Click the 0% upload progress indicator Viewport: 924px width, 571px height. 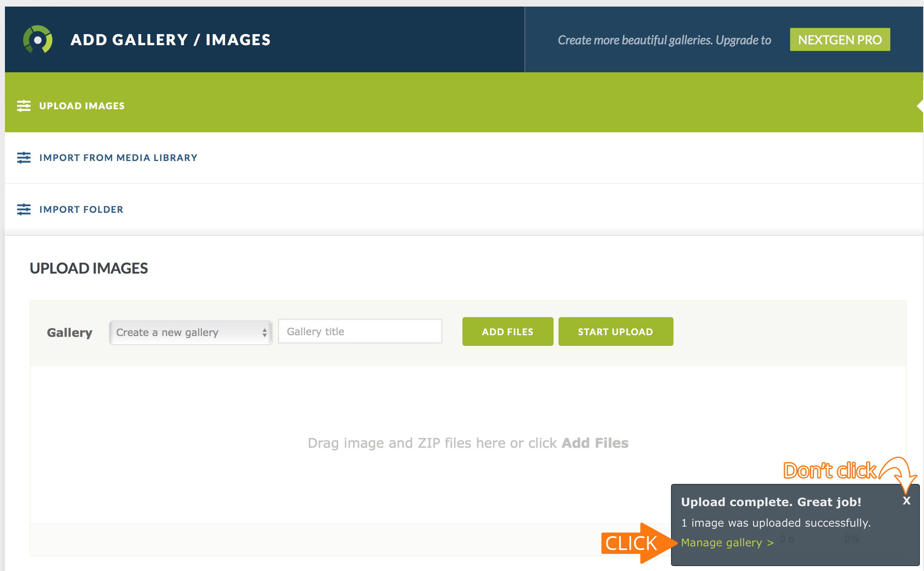[x=852, y=539]
